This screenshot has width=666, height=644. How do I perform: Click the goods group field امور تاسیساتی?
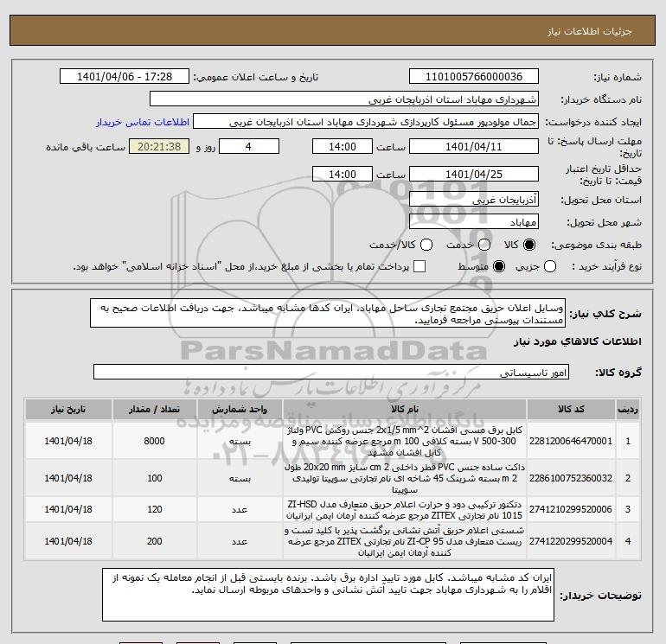pyautogui.click(x=331, y=372)
